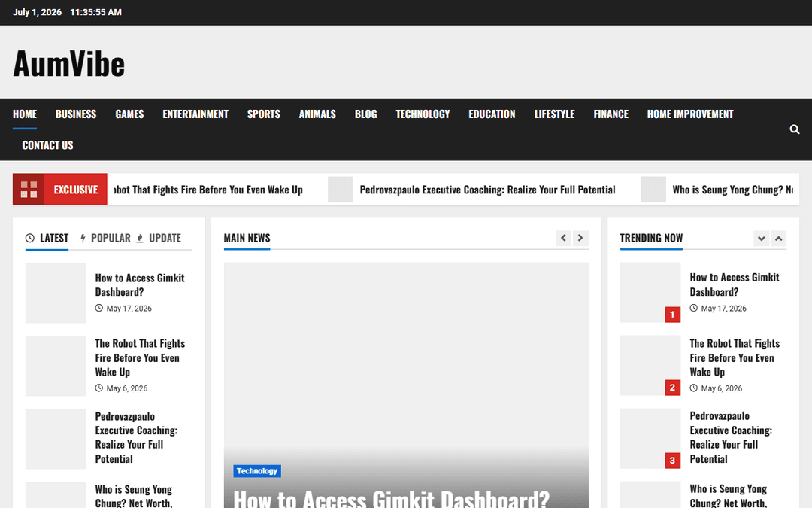Click the clock icon beside Latest tab
The height and width of the screenshot is (508, 812).
(30, 238)
